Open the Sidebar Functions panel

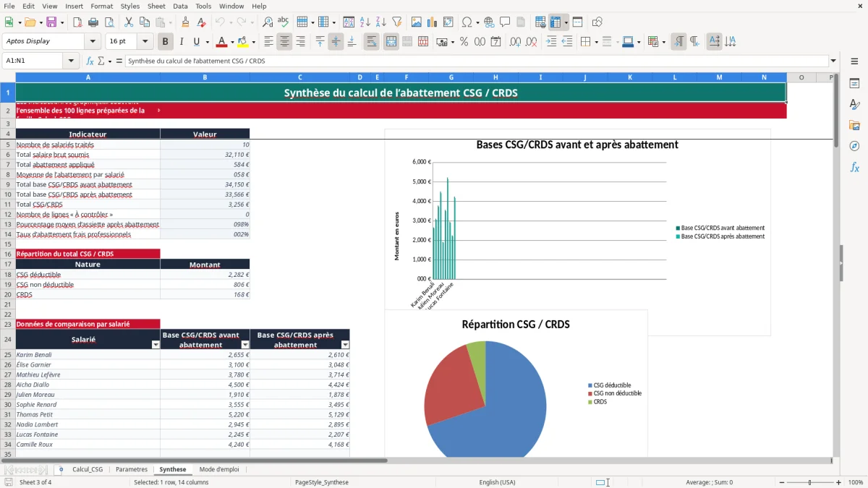[854, 167]
